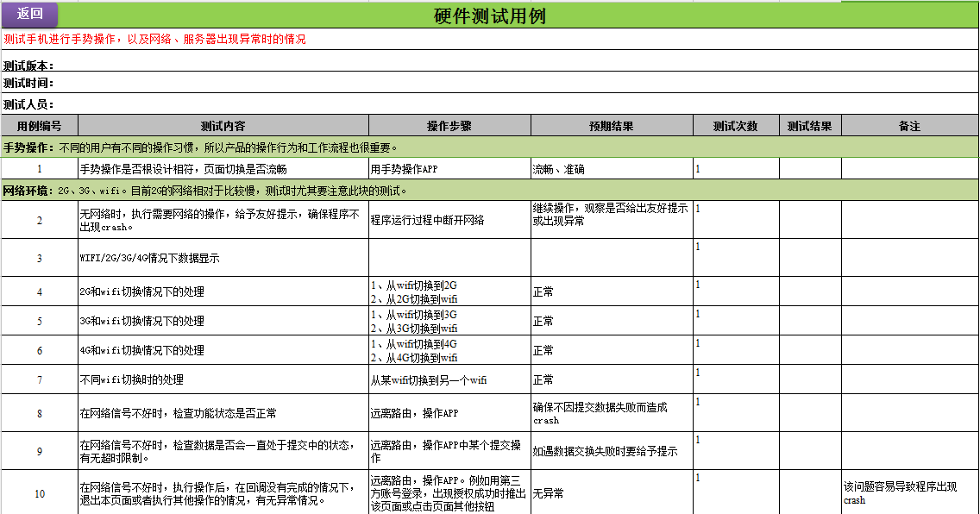Select the 测试次数 column header
This screenshot has width=980, height=514.
736,126
